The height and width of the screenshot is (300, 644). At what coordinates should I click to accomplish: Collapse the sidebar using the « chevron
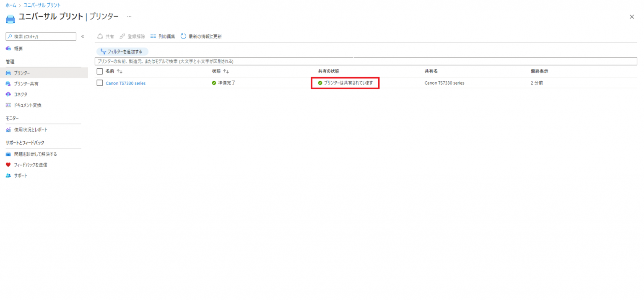(x=83, y=36)
